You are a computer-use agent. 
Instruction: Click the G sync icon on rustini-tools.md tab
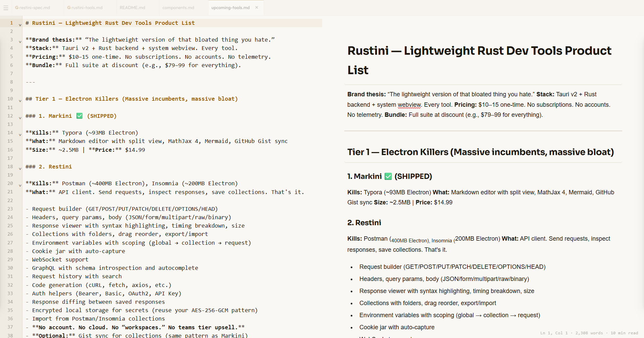[x=69, y=8]
